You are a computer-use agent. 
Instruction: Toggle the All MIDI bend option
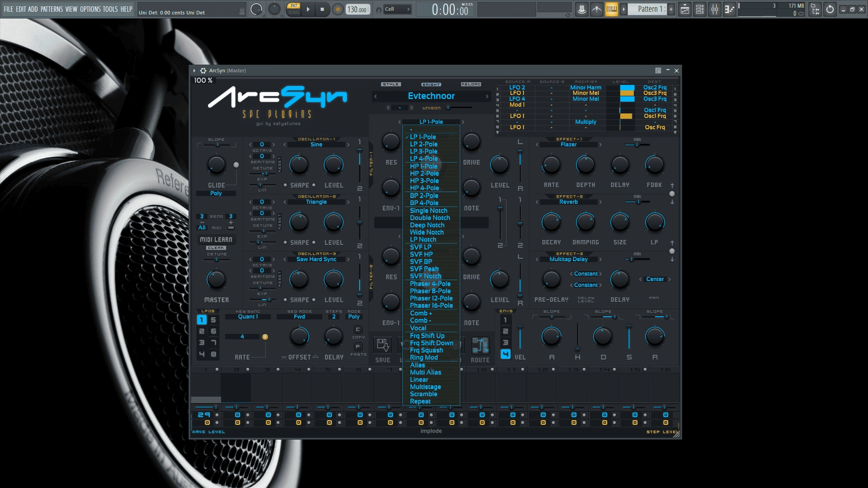202,228
